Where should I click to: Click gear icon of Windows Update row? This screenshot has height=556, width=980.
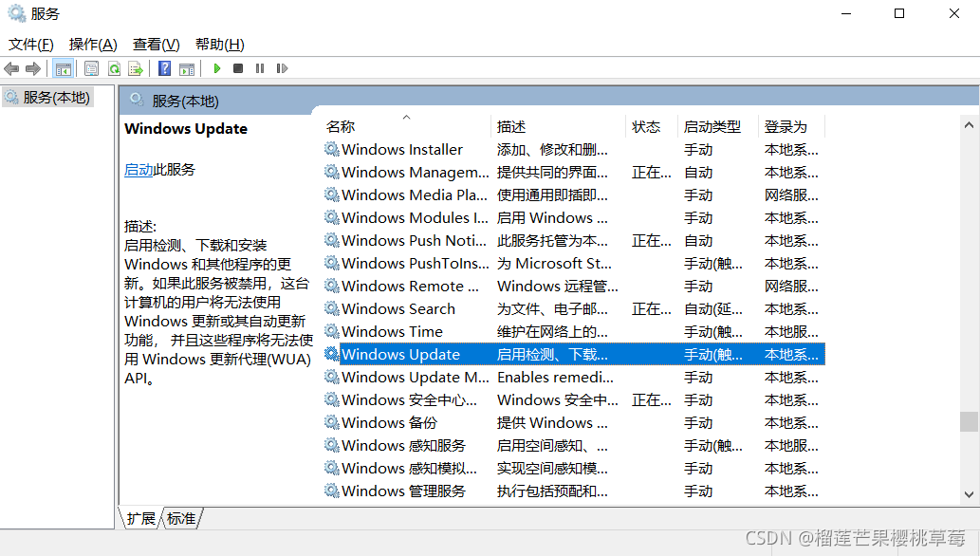pyautogui.click(x=332, y=354)
